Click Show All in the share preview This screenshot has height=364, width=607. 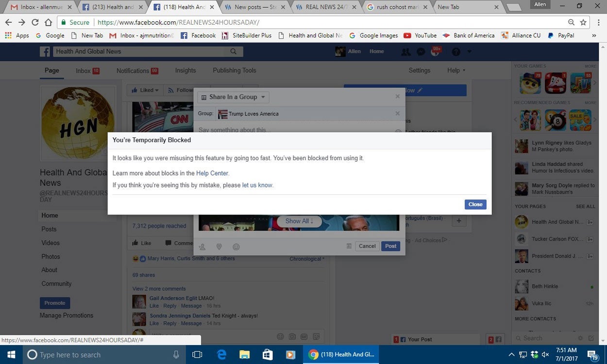coord(299,221)
